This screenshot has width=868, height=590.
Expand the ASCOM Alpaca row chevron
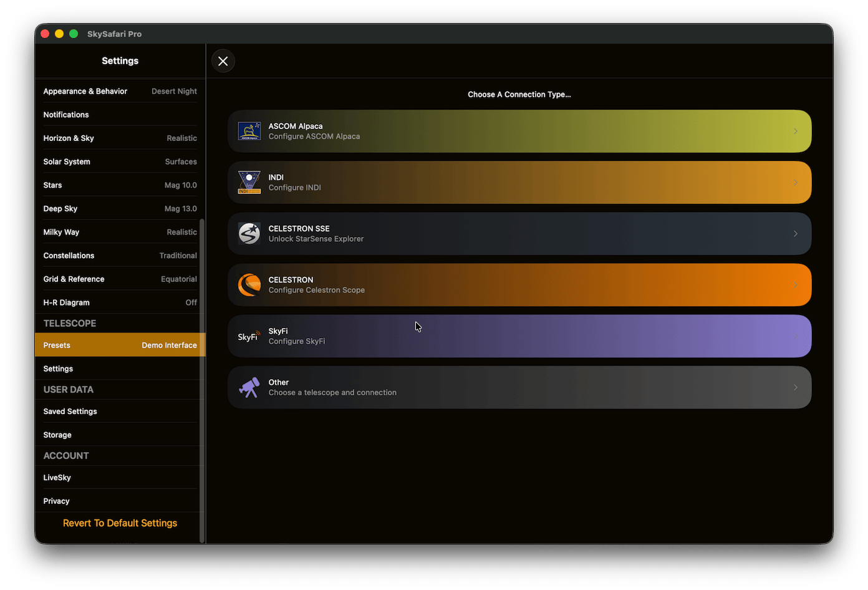796,131
